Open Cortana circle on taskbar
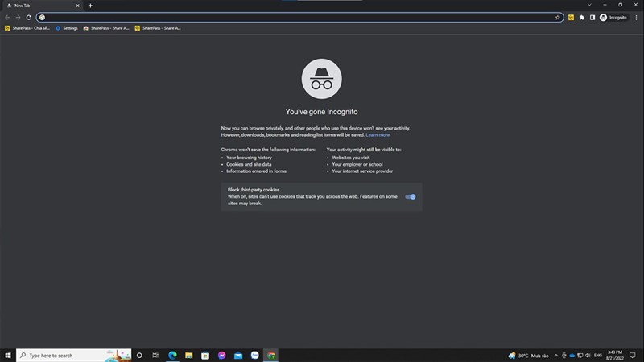The width and height of the screenshot is (644, 362). point(139,356)
